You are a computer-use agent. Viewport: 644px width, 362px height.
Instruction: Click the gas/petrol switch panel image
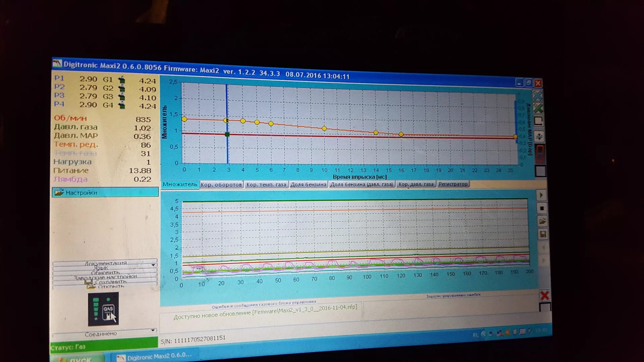pyautogui.click(x=103, y=309)
